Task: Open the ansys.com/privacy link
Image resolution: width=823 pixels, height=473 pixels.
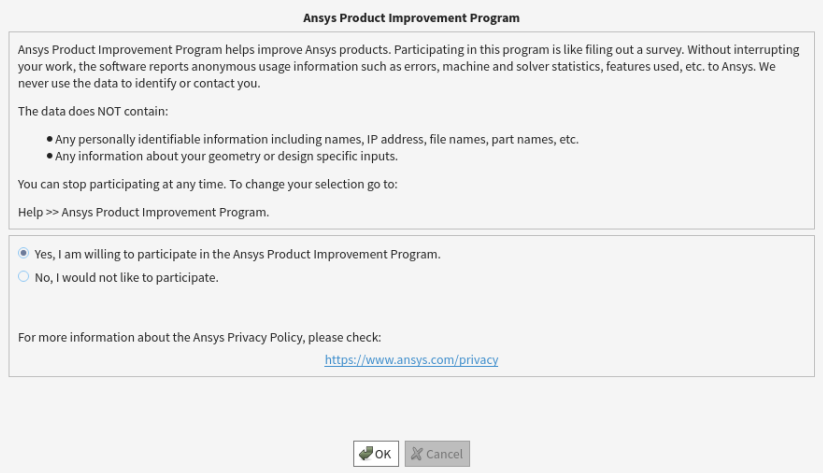Action: [412, 360]
